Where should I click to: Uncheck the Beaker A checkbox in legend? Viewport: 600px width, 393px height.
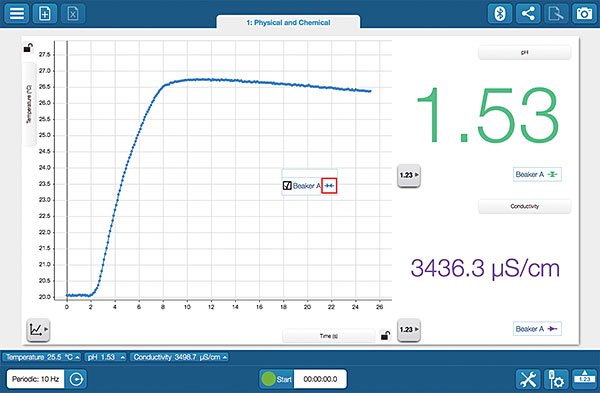[x=287, y=186]
